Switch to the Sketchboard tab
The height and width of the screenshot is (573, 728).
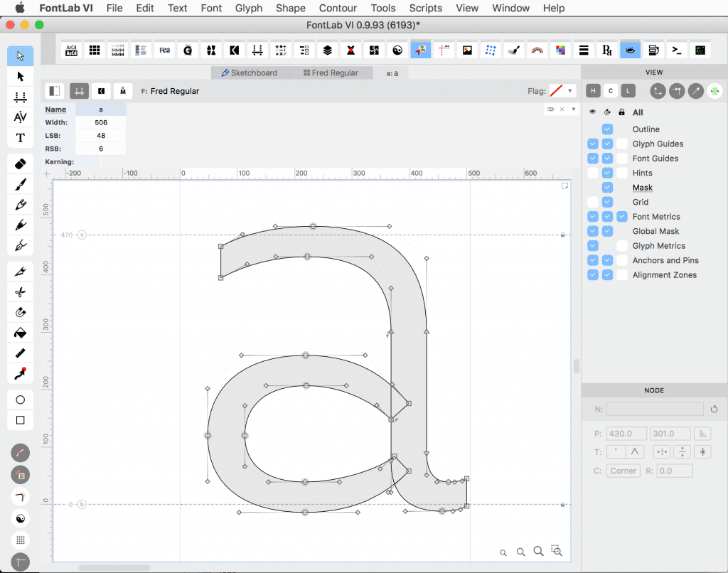pyautogui.click(x=251, y=73)
